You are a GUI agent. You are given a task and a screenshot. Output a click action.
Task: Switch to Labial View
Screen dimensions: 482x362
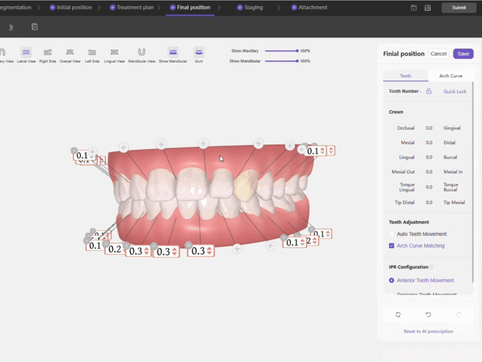point(26,55)
